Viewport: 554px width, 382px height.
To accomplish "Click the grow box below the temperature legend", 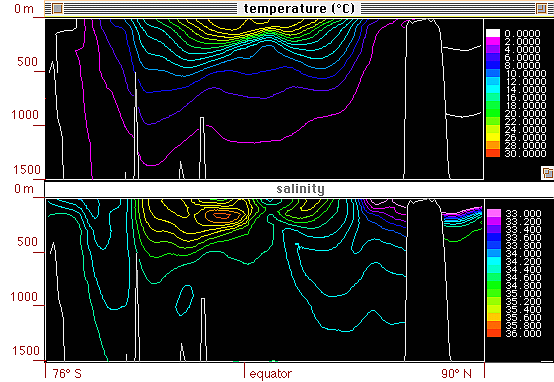I will (x=548, y=173).
